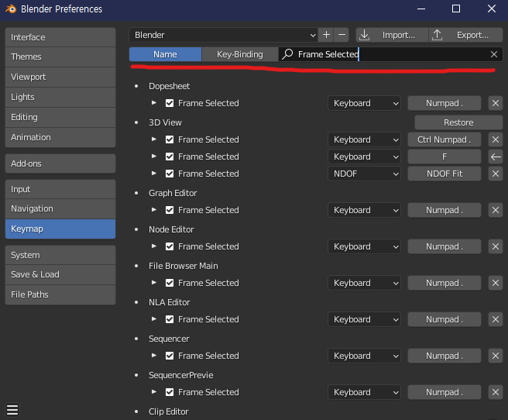Click into the Frame Selected search field
This screenshot has height=420, width=508.
[x=390, y=54]
